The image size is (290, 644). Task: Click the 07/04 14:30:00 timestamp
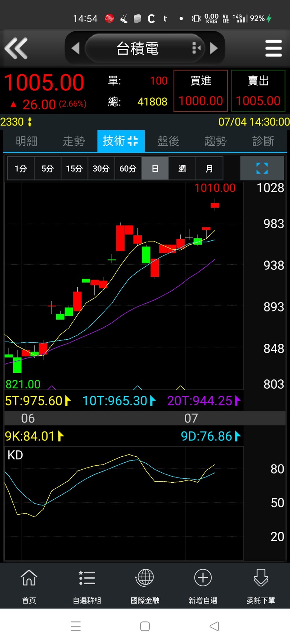click(x=254, y=122)
